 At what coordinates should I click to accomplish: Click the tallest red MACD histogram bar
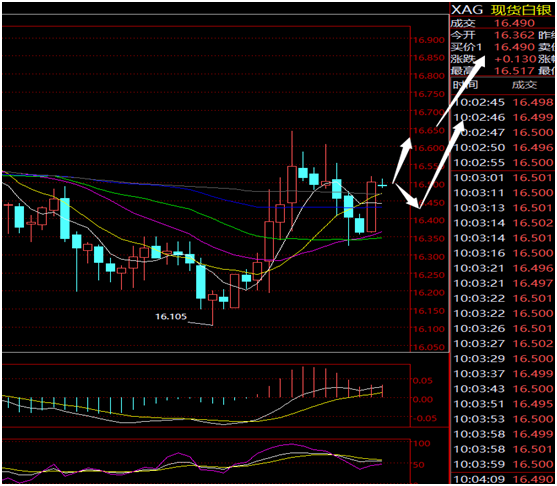[x=303, y=382]
